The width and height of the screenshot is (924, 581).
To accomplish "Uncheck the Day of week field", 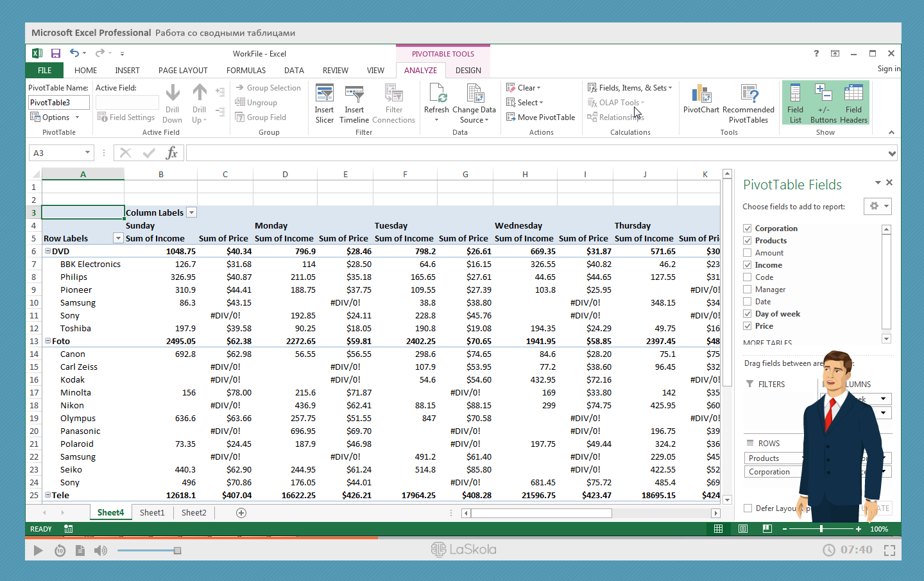I will [748, 314].
